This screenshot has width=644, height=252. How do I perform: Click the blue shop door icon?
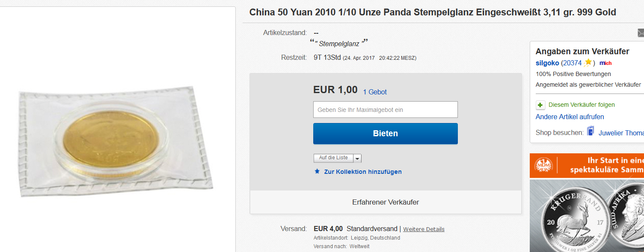pos(591,131)
